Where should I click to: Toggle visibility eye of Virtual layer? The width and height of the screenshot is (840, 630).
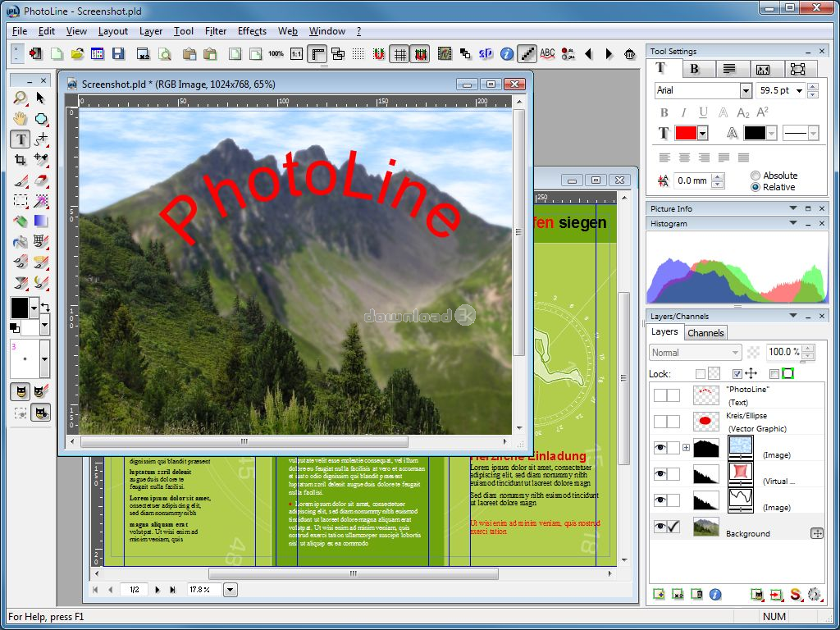(660, 474)
